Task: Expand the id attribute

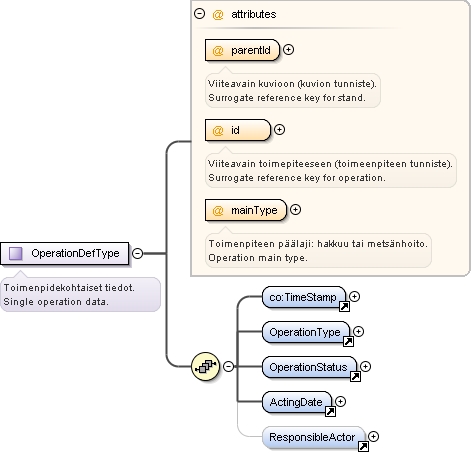Action: (279, 130)
